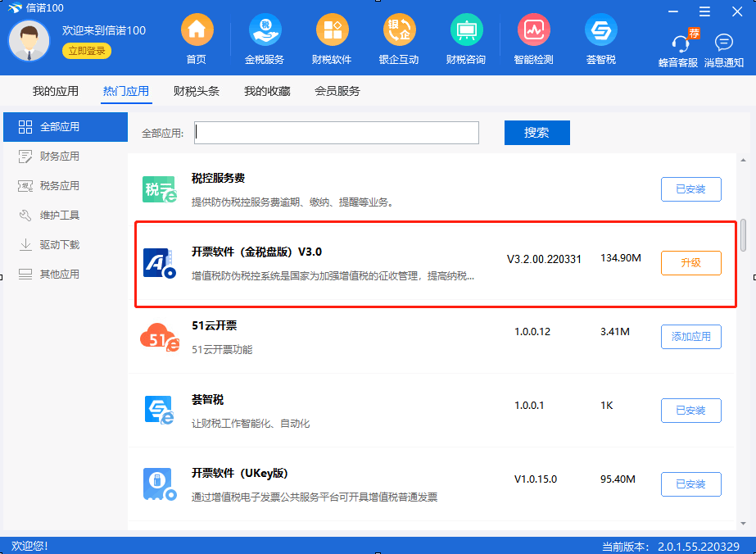
Task: Click the 税控服务费 app icon
Action: pos(160,189)
